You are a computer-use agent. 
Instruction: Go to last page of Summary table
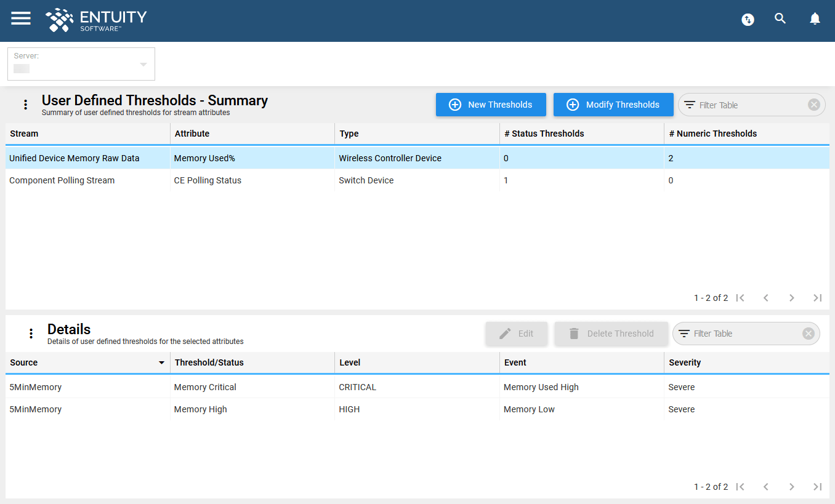tap(817, 298)
